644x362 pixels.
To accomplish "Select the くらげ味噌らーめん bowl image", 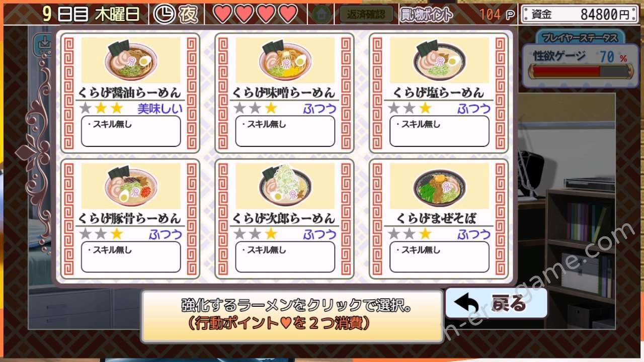I will pyautogui.click(x=285, y=60).
